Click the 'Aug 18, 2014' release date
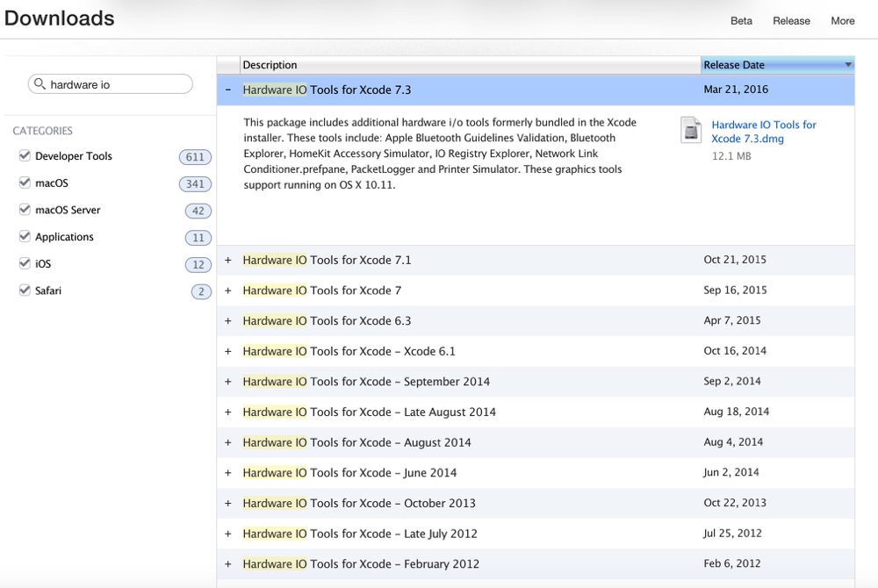The width and height of the screenshot is (878, 588). tap(737, 412)
